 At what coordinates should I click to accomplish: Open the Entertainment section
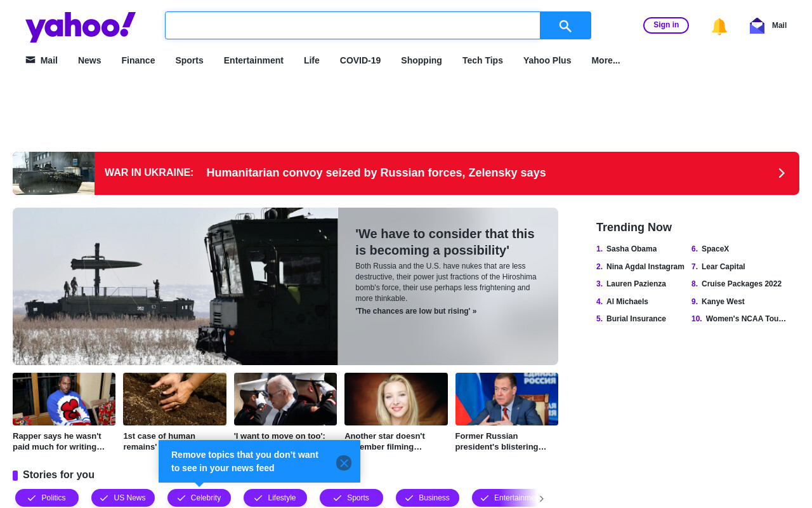click(254, 60)
